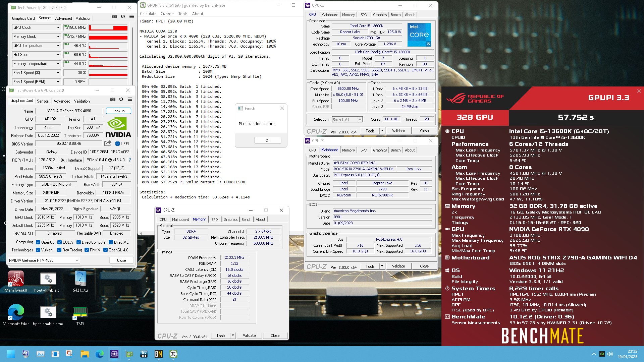Viewport: 644px width, 362px height.
Task: Click the GPU-Z taskbar icon
Action: point(129,354)
